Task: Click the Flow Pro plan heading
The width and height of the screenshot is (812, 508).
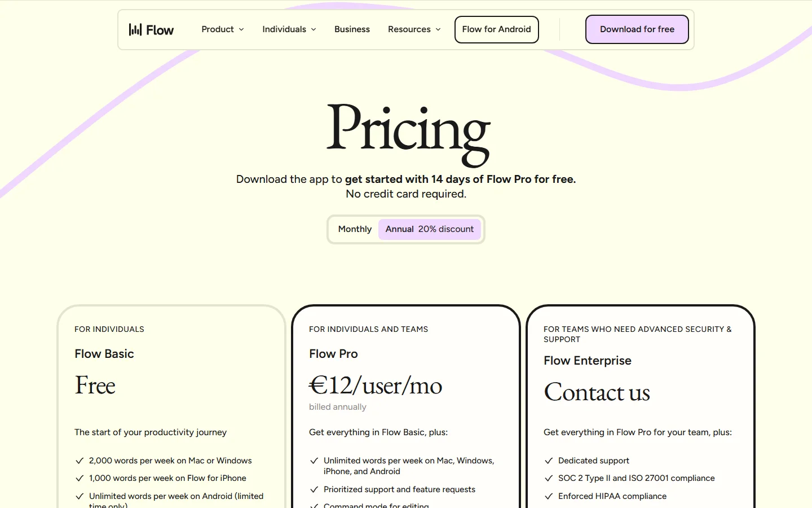Action: (x=333, y=354)
